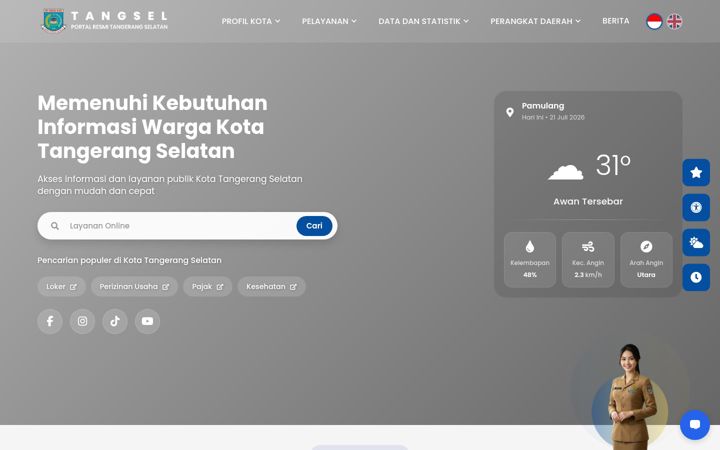
Task: Click the 31° temperature reading
Action: [x=613, y=165]
